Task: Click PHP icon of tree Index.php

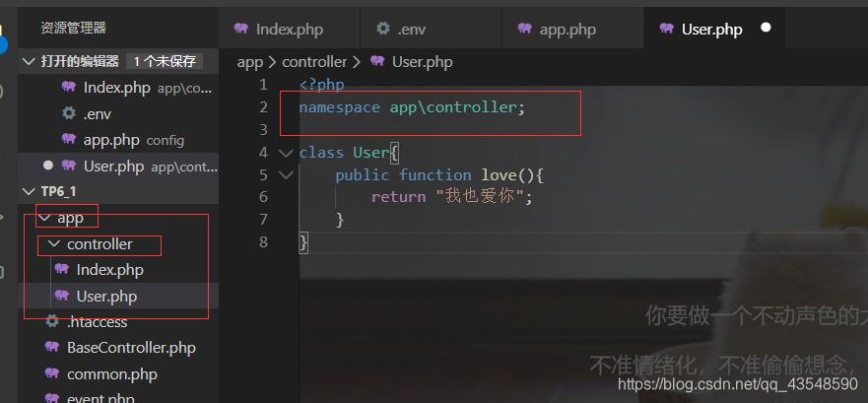Action: pyautogui.click(x=62, y=269)
